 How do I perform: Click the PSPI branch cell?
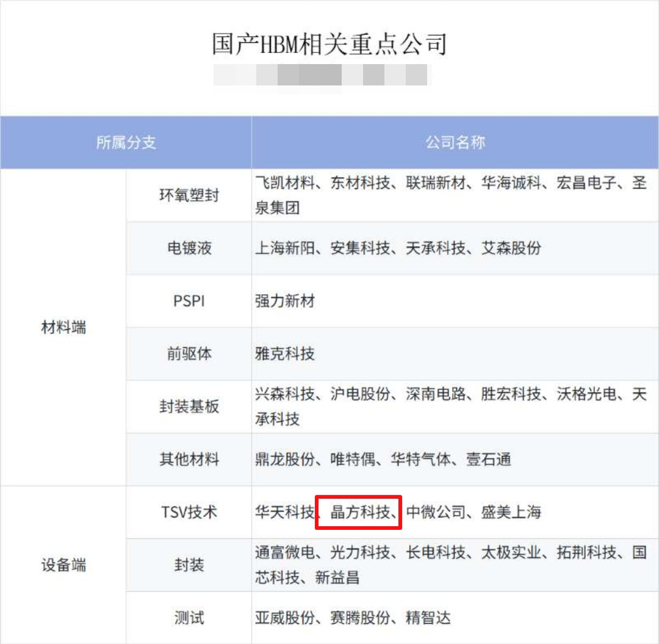(x=189, y=301)
